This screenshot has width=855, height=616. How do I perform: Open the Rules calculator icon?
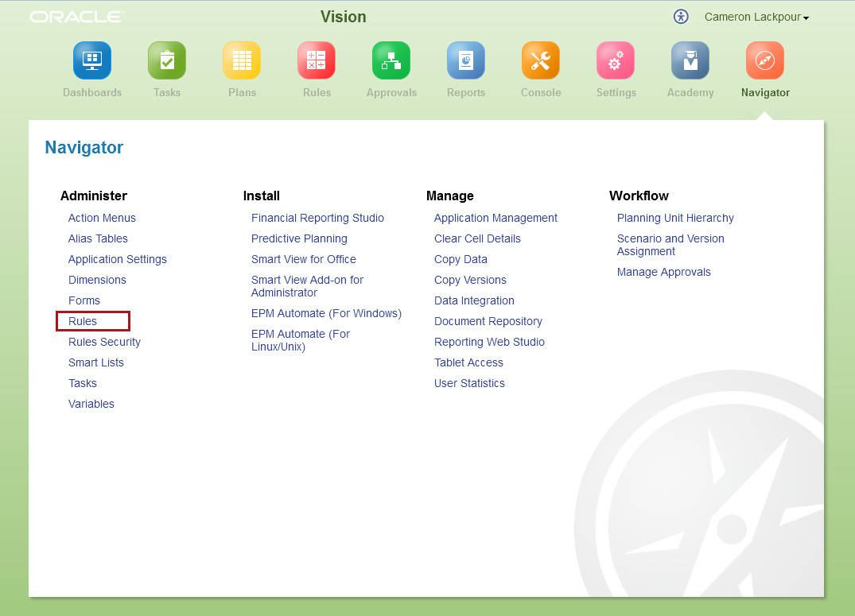point(317,60)
